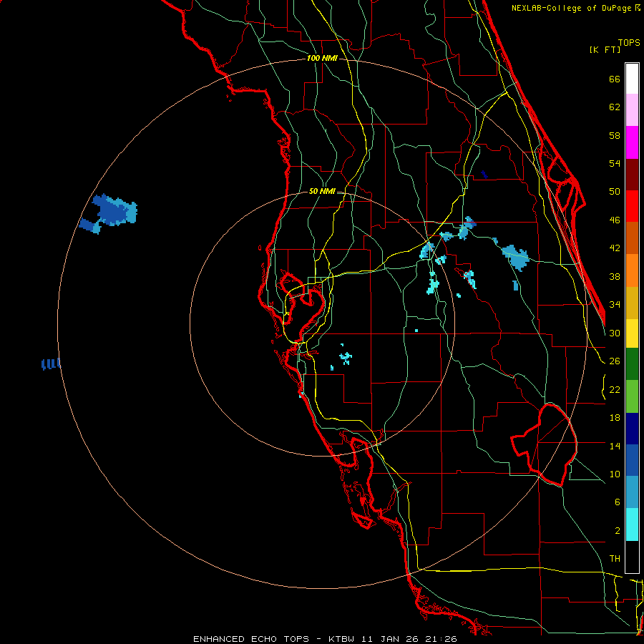Click the [K FT] units label
This screenshot has height=644, width=644.
tap(605, 49)
